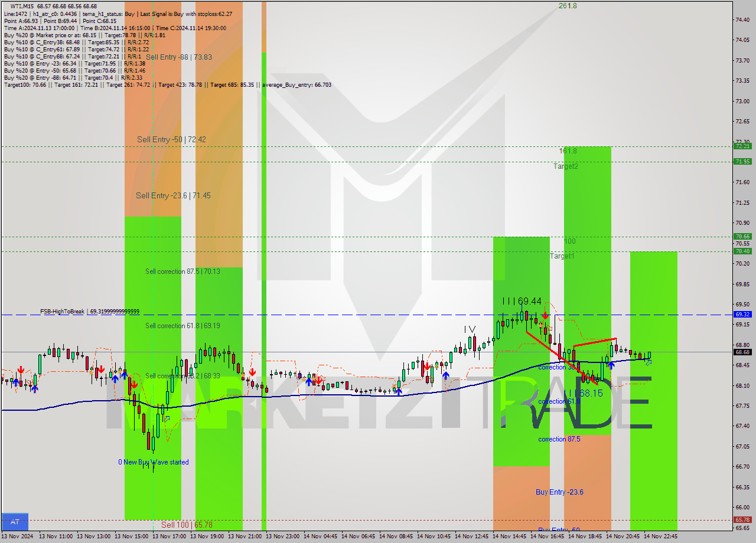Click the WTI,M15 chart title text

(22, 6)
